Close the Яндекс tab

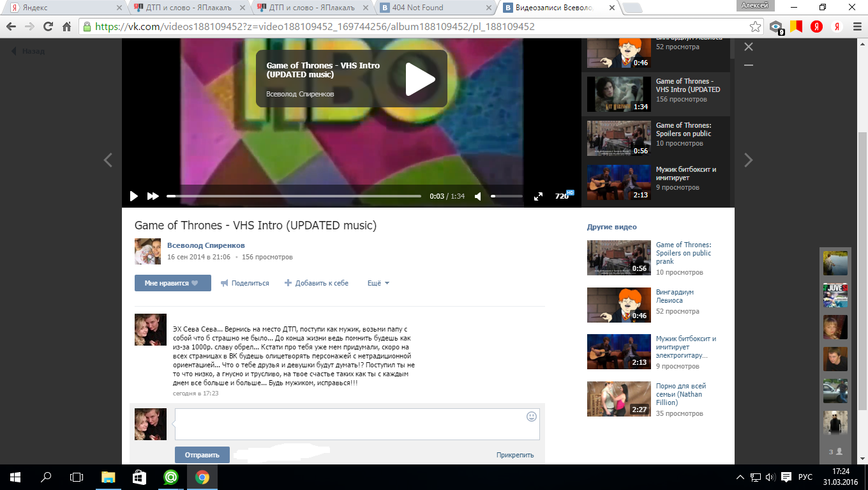(x=119, y=8)
